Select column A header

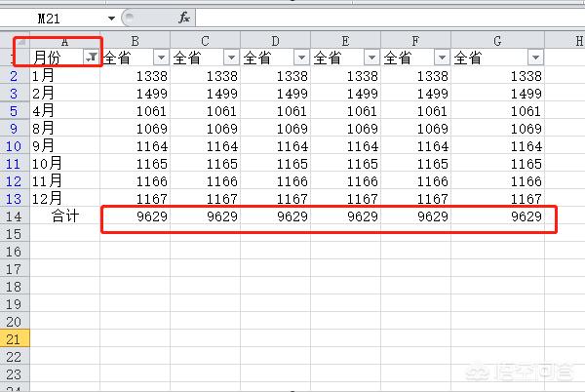[x=64, y=41]
